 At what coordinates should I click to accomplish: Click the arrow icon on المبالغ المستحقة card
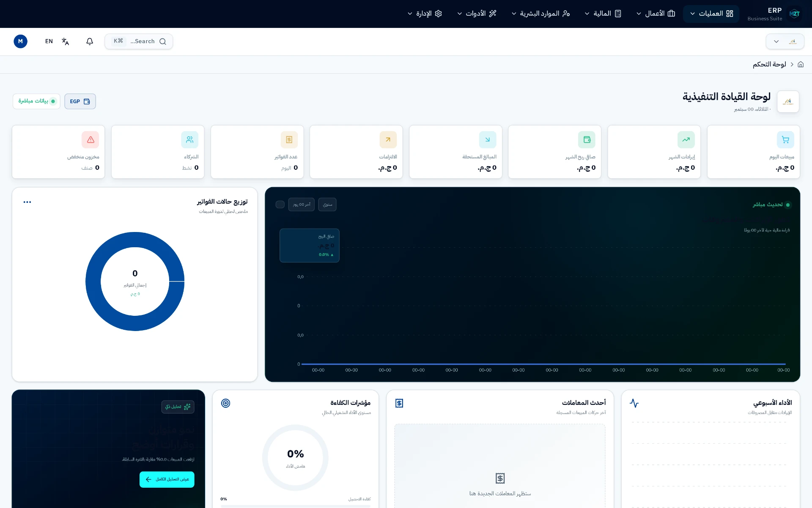point(488,140)
